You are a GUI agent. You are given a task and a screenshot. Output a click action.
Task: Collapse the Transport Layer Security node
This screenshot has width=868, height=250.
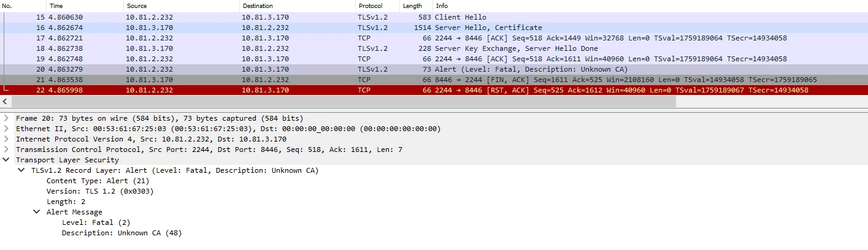click(x=6, y=160)
